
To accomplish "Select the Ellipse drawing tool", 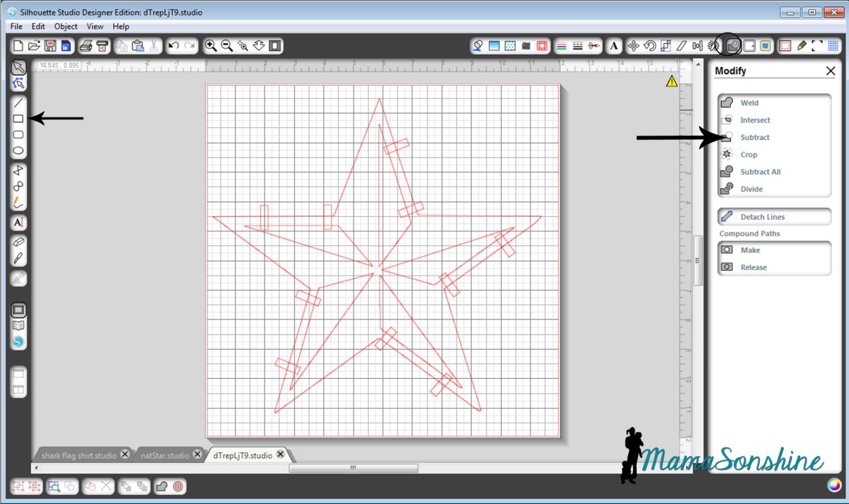I will (19, 151).
